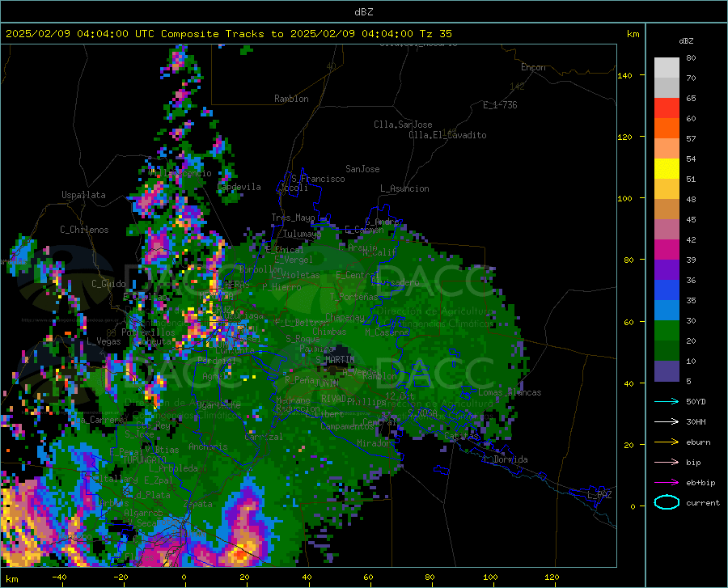This screenshot has height=588, width=728.
Task: Click the 'Anchoris' map label
Action: coord(208,446)
